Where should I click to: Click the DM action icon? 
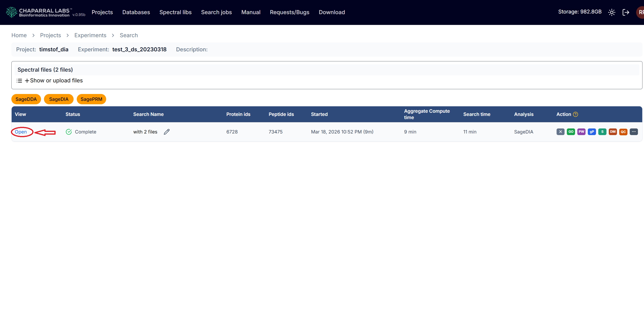click(613, 132)
